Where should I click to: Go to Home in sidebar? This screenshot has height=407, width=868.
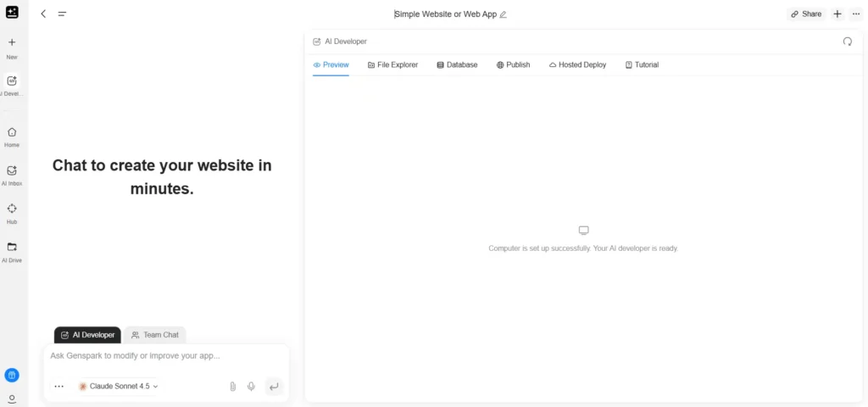pos(12,137)
